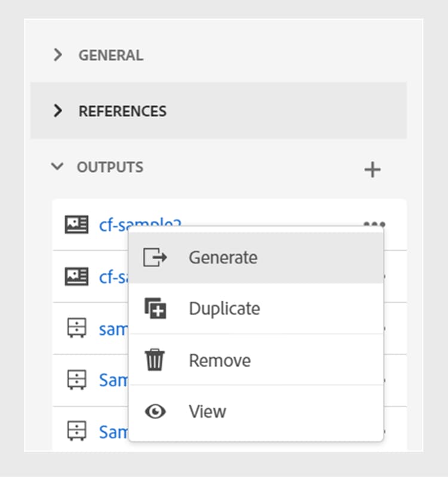Click the cabinet icon of third output
Viewport: 448px width, 477px height.
coord(76,328)
